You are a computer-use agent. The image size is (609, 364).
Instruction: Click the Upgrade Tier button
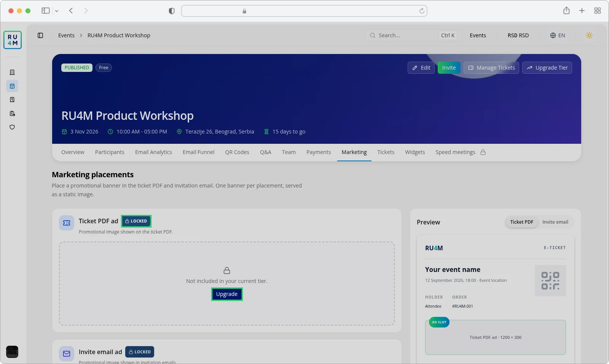point(547,68)
